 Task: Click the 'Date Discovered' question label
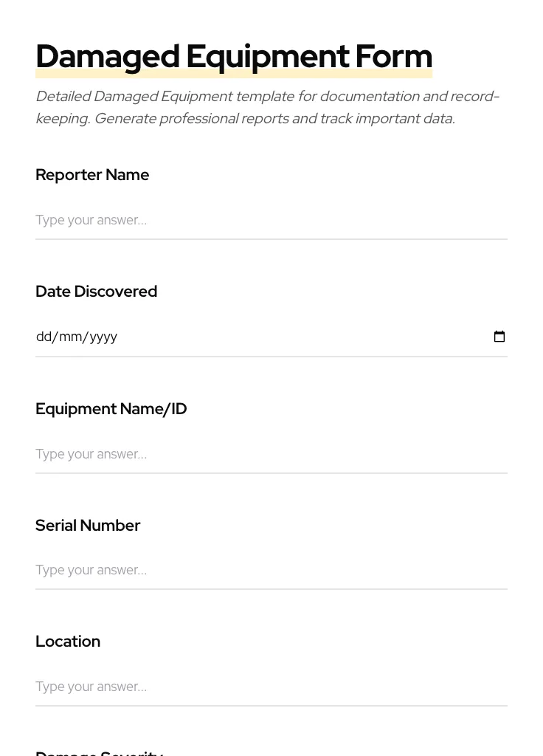96,292
